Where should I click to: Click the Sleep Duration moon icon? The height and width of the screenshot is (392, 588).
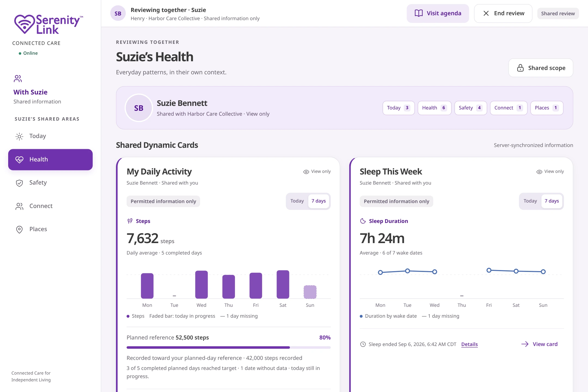(363, 221)
